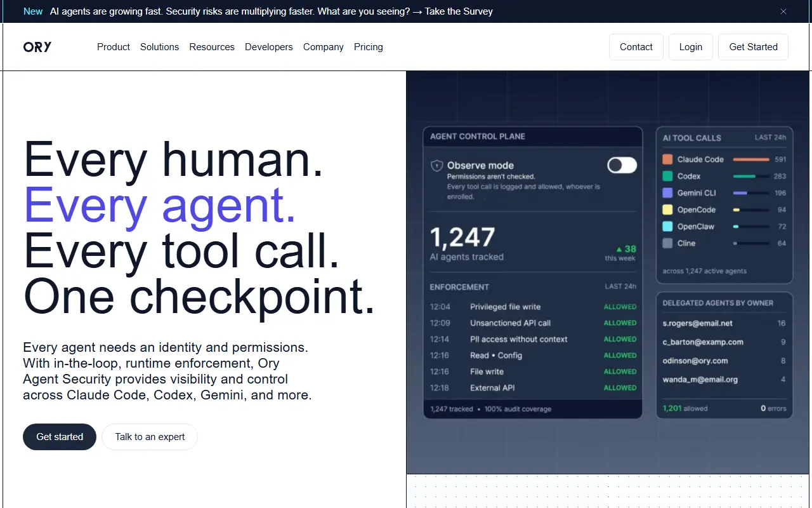Click the "1,247" agents tracked count
Viewport: 812px width, 508px height.
pyautogui.click(x=462, y=237)
